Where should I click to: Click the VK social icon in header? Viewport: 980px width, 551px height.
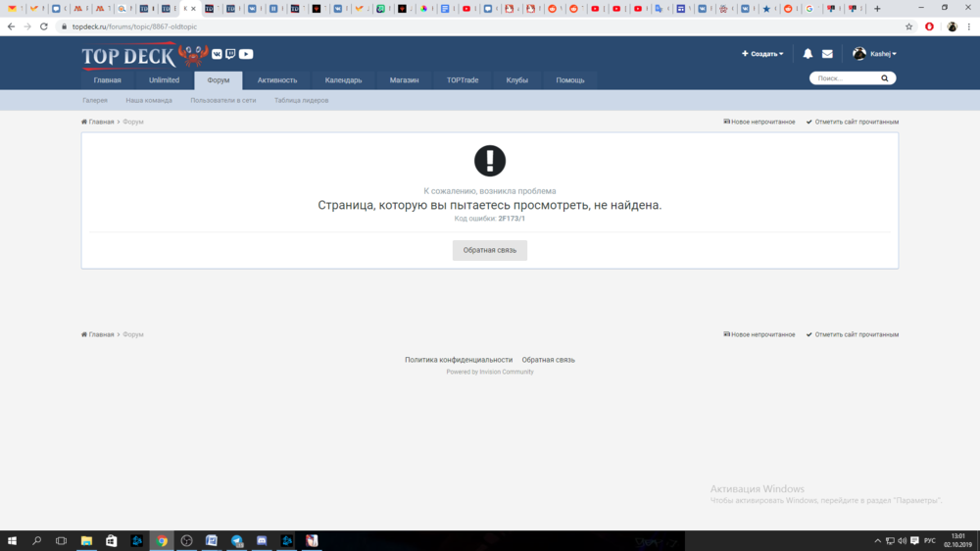click(x=217, y=54)
